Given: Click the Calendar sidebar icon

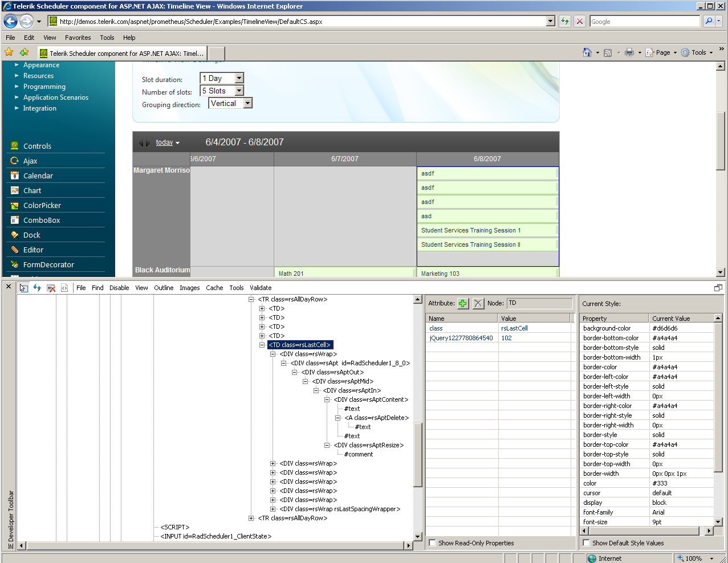Looking at the screenshot, I should pos(15,176).
